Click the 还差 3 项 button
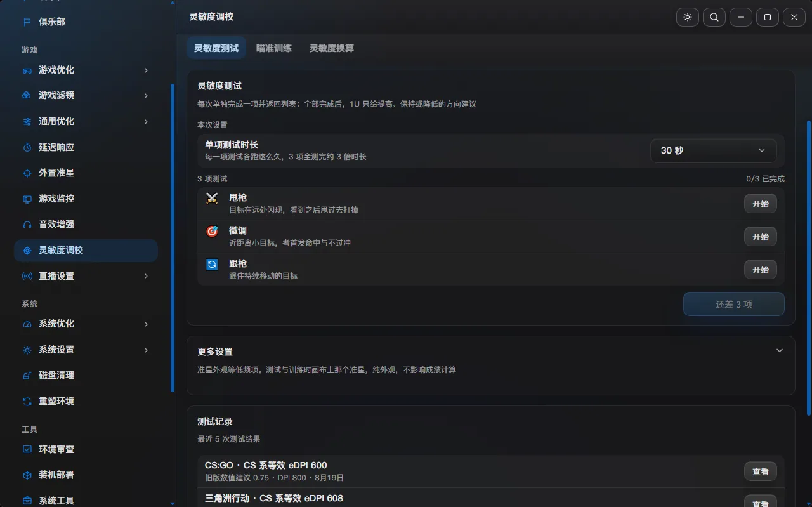Screen dimensions: 812x507 [x=734, y=304]
